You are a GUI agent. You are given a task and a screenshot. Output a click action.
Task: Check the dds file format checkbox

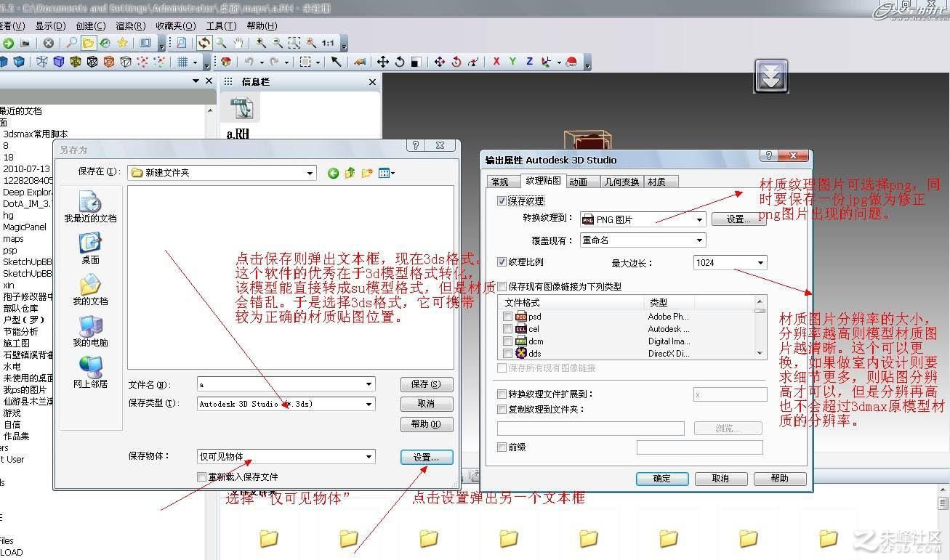point(508,354)
